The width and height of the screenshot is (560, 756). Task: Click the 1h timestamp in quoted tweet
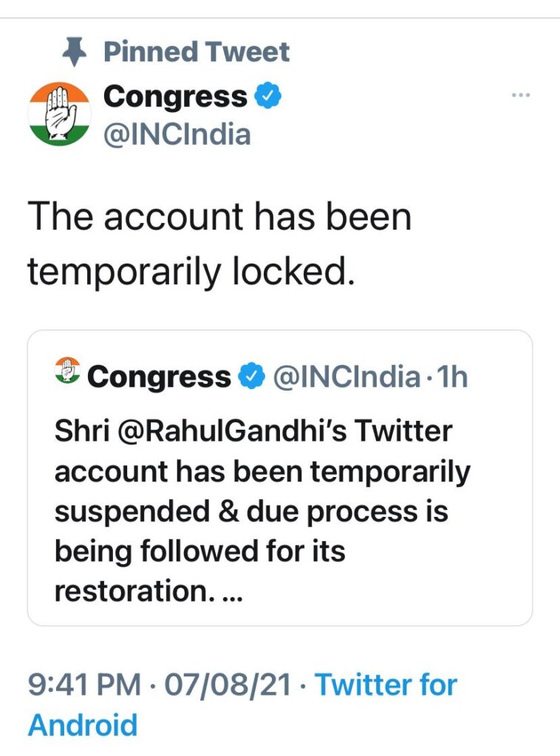tap(452, 377)
